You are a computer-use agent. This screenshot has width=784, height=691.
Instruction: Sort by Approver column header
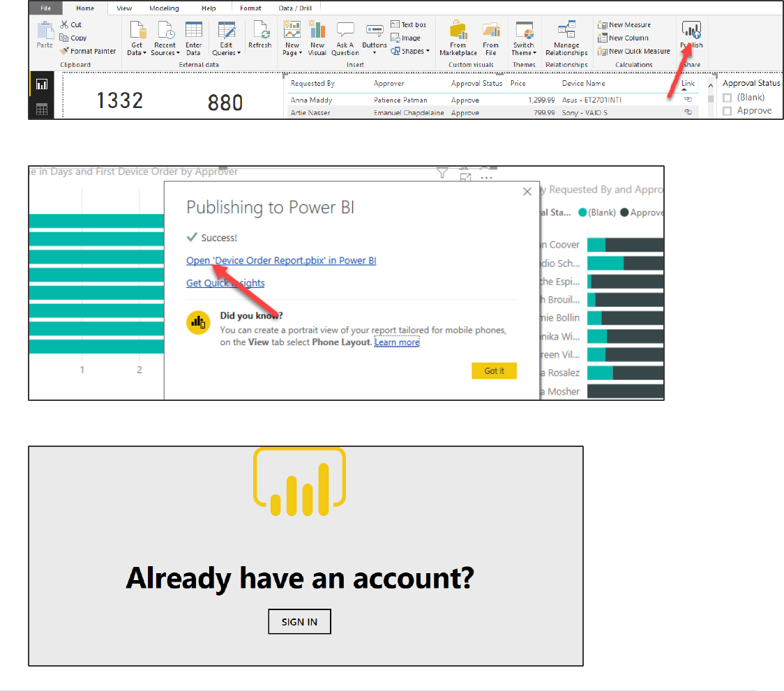pyautogui.click(x=389, y=84)
